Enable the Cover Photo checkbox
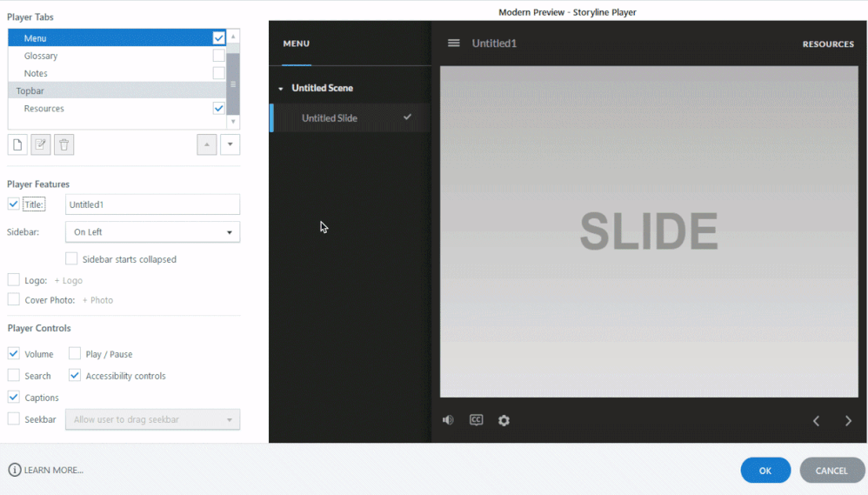This screenshot has height=495, width=868. tap(13, 299)
